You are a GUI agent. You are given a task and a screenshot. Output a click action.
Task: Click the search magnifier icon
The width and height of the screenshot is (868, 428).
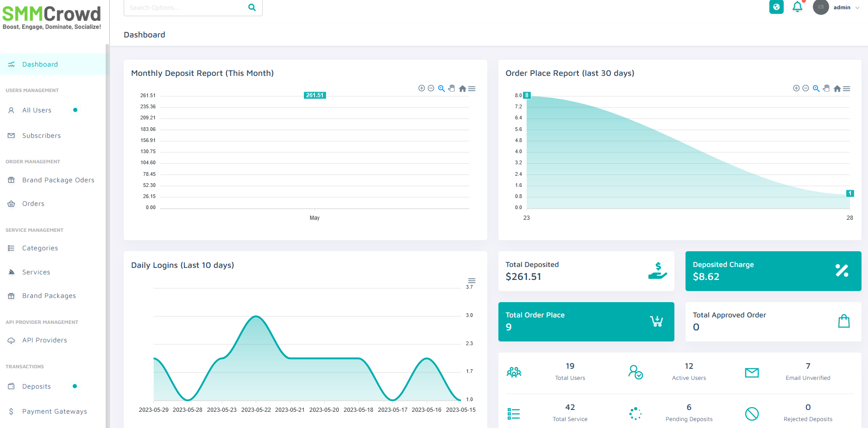pos(252,7)
